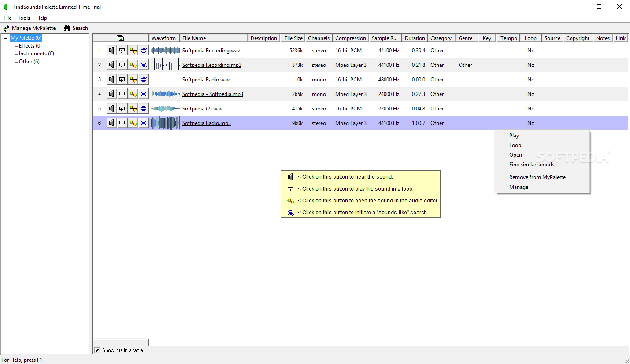Click the Search toolbar button
The height and width of the screenshot is (364, 630).
click(76, 28)
